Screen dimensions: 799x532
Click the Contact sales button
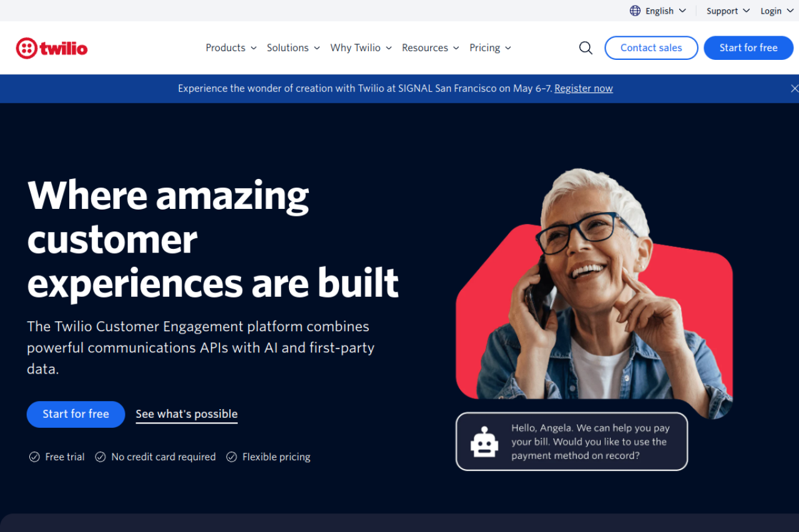(x=651, y=48)
